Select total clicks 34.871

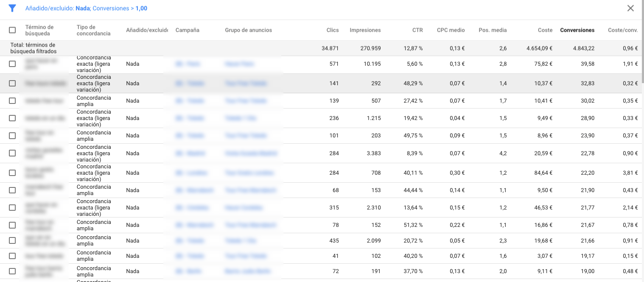(330, 48)
